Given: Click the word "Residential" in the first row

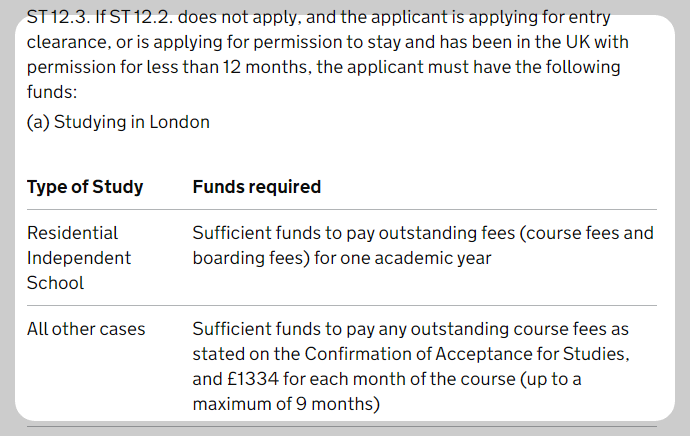Looking at the screenshot, I should click(72, 233).
